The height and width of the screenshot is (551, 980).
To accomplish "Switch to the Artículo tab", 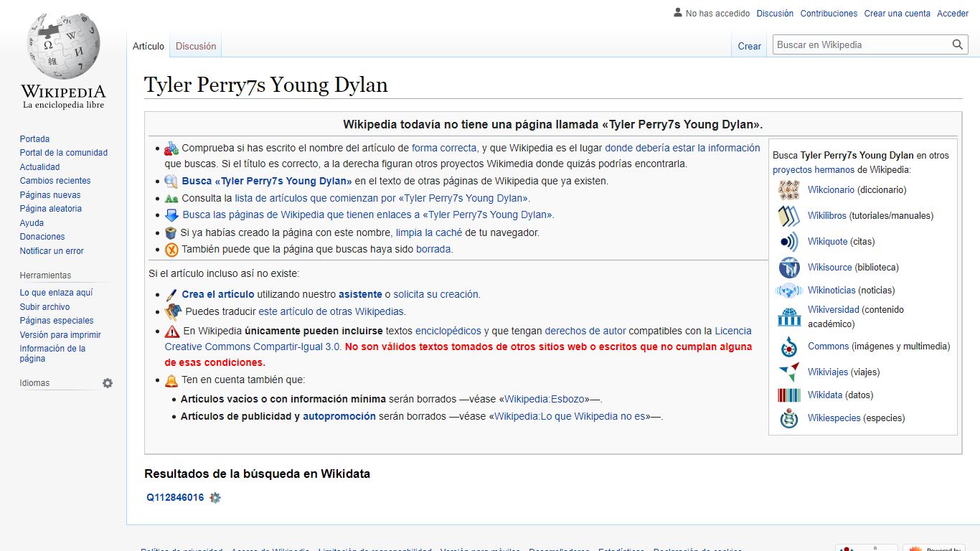I will (x=149, y=46).
